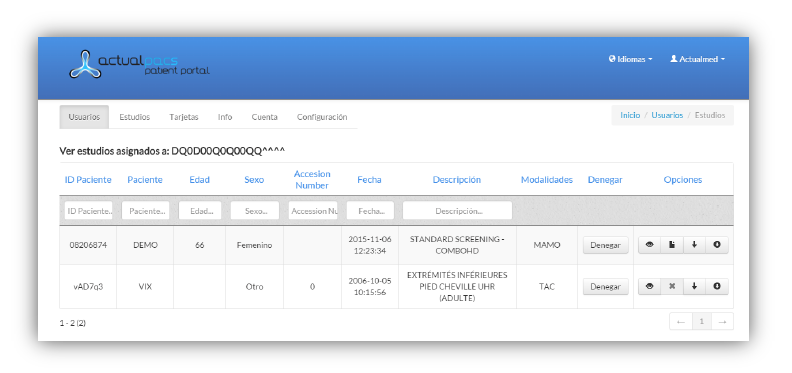Click the Estudios breadcrumb text

(x=710, y=115)
